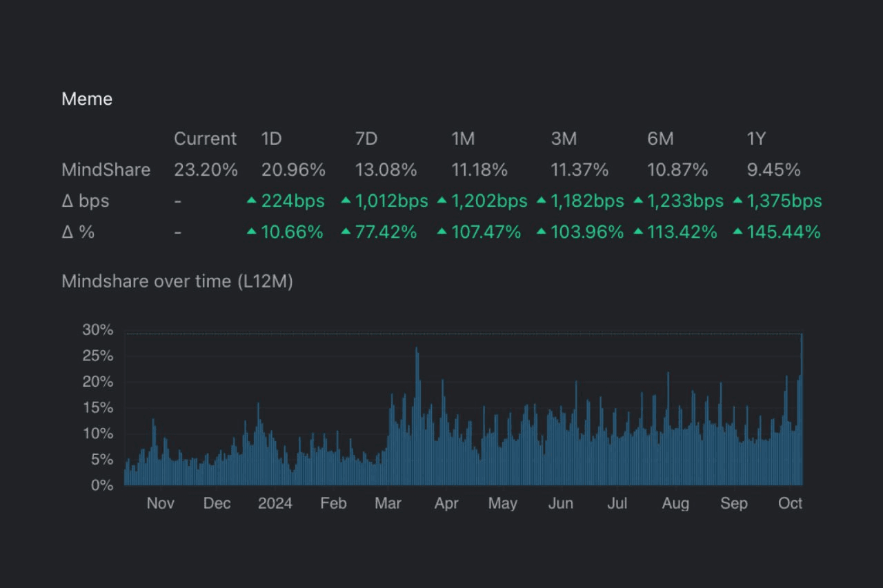Click the 1,202bps change value
The image size is (883, 588).
(489, 201)
